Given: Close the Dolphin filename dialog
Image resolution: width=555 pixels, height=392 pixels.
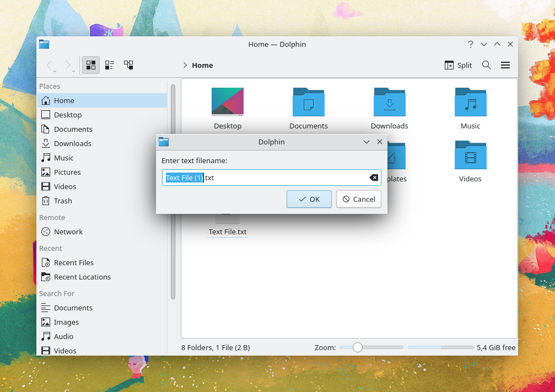Looking at the screenshot, I should coord(380,142).
